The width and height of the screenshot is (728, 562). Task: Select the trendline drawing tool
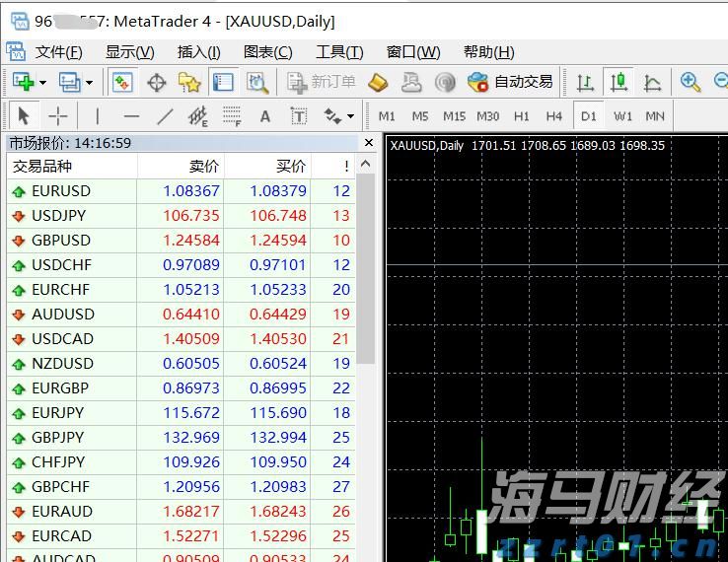point(165,116)
